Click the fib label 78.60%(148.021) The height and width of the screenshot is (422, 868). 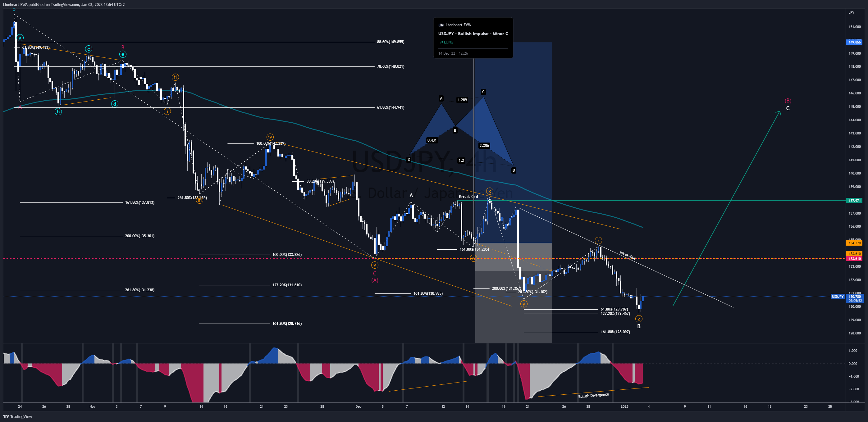coord(391,66)
